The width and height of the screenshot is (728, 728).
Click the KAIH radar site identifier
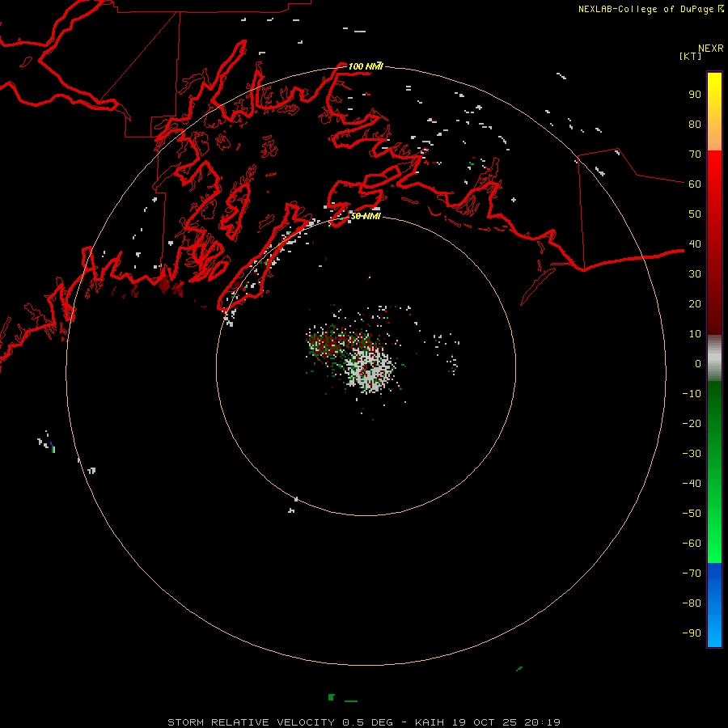[x=430, y=722]
